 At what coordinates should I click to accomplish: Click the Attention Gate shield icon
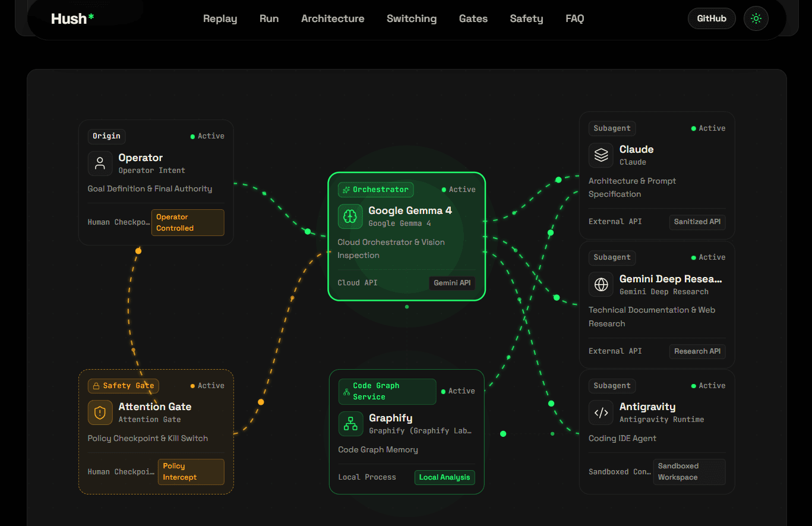tap(100, 412)
